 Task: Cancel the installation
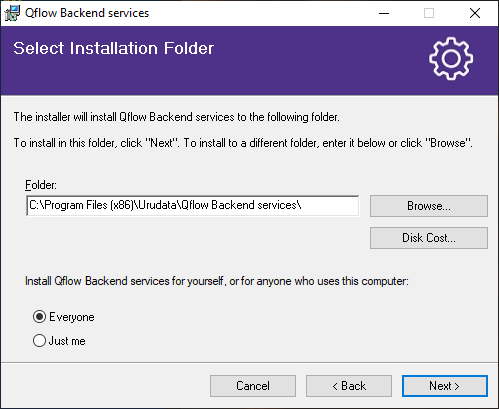tap(253, 386)
